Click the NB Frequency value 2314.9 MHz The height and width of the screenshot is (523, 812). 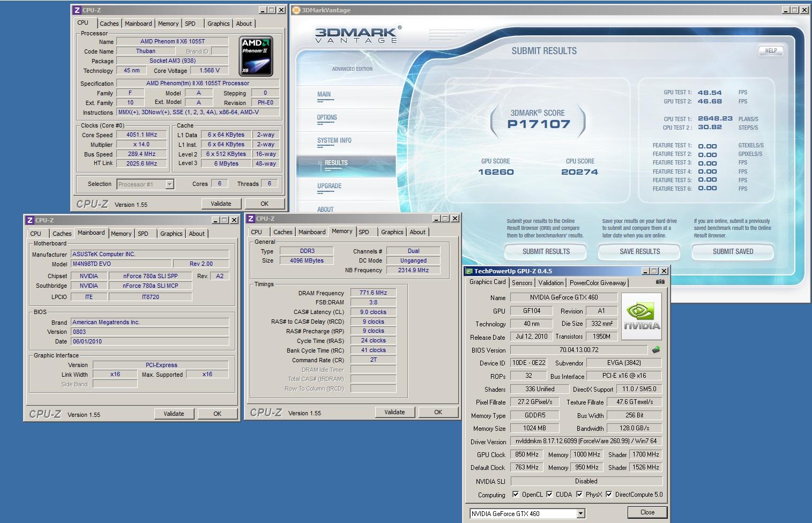pyautogui.click(x=413, y=270)
